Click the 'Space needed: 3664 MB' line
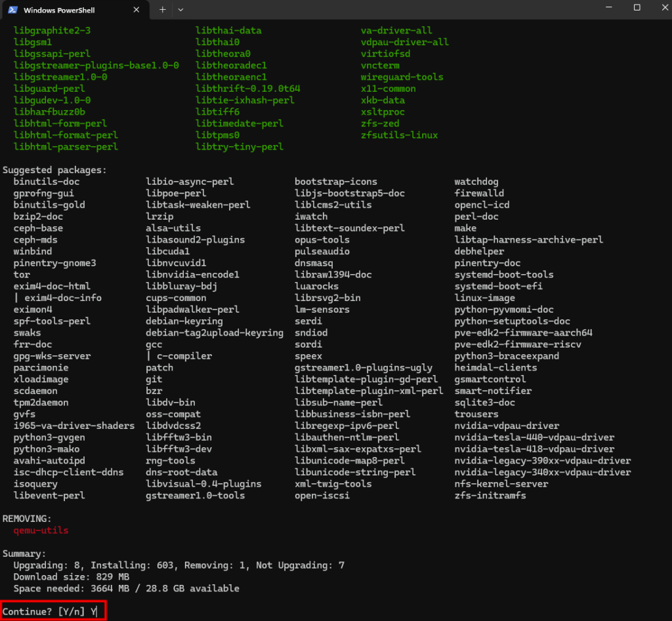The width and height of the screenshot is (672, 621). point(126,588)
